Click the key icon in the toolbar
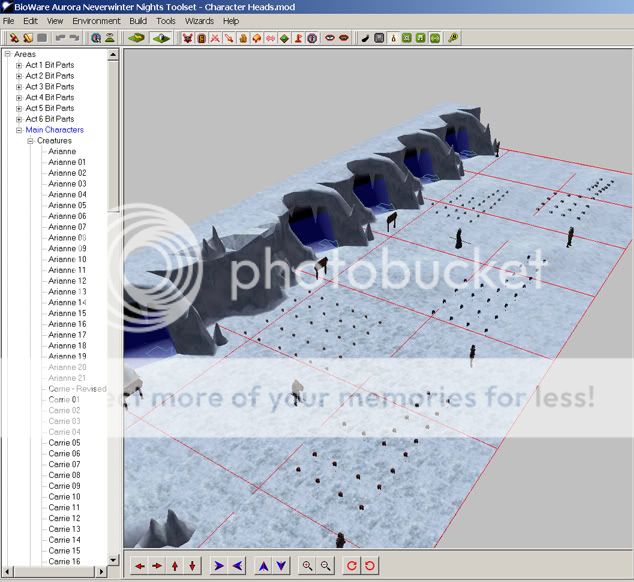This screenshot has height=582, width=634. tap(453, 38)
